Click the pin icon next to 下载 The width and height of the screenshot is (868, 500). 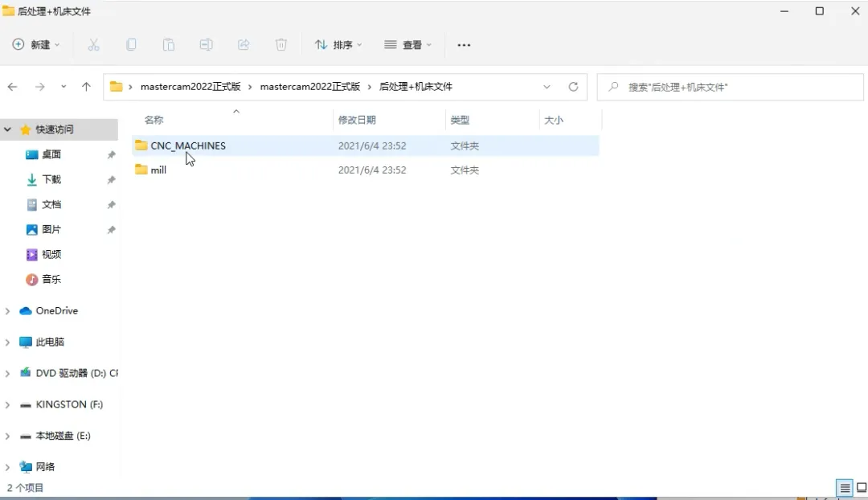pos(111,180)
